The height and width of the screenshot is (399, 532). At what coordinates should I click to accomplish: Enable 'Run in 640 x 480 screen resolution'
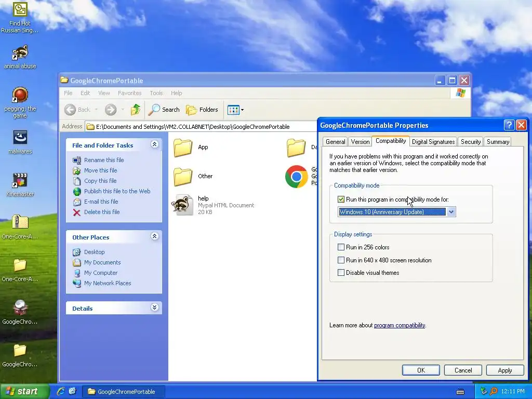[x=341, y=260]
